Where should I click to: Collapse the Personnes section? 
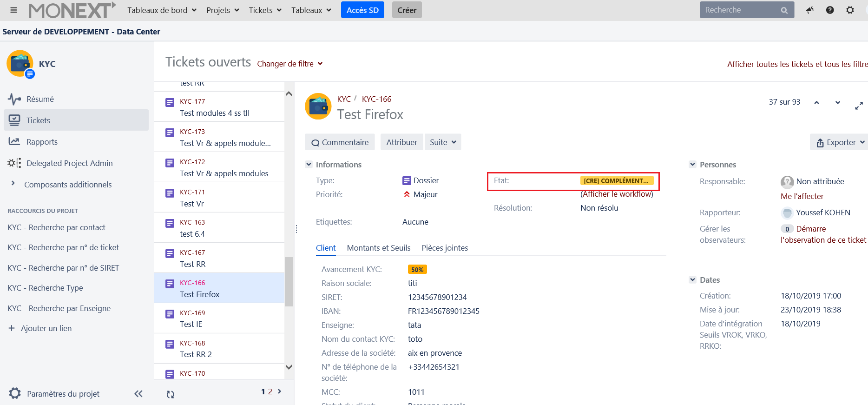pos(692,165)
